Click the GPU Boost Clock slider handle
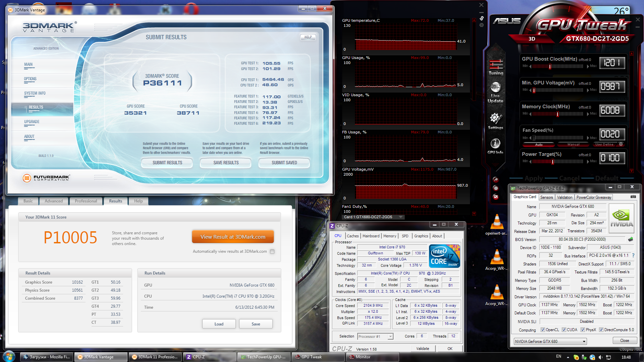This screenshot has width=644, height=362. (550, 66)
